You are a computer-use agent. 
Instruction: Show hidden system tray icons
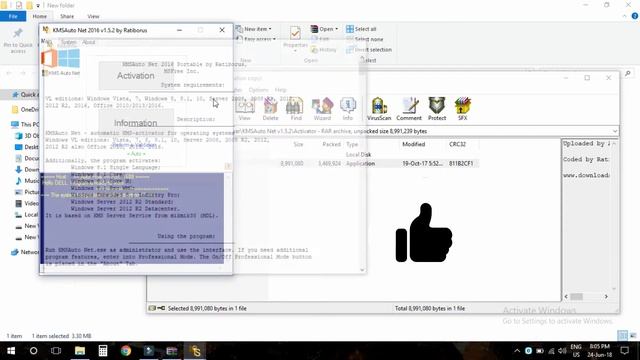coord(517,351)
